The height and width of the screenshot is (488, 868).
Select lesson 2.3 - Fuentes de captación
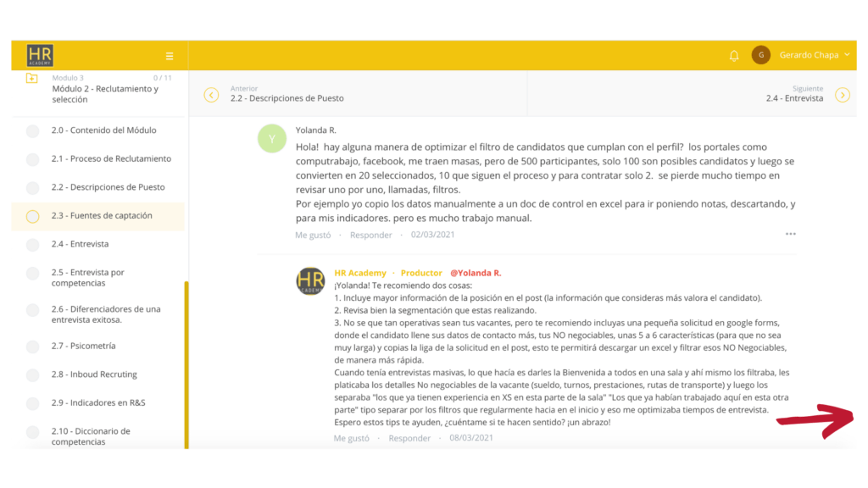102,215
